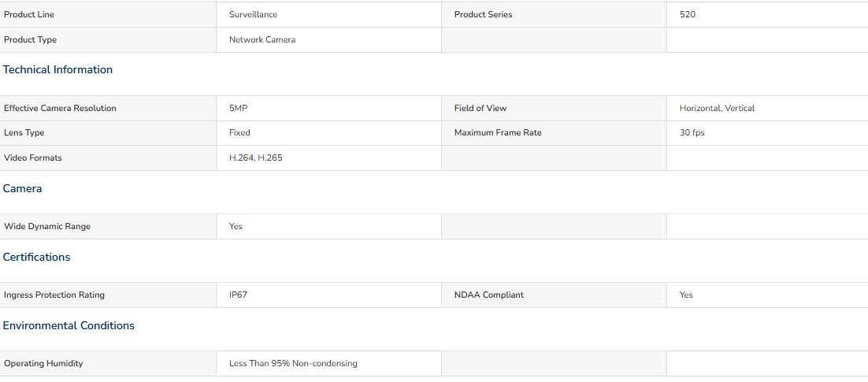Select the 520 series value
This screenshot has height=382, width=868.
pos(688,14)
